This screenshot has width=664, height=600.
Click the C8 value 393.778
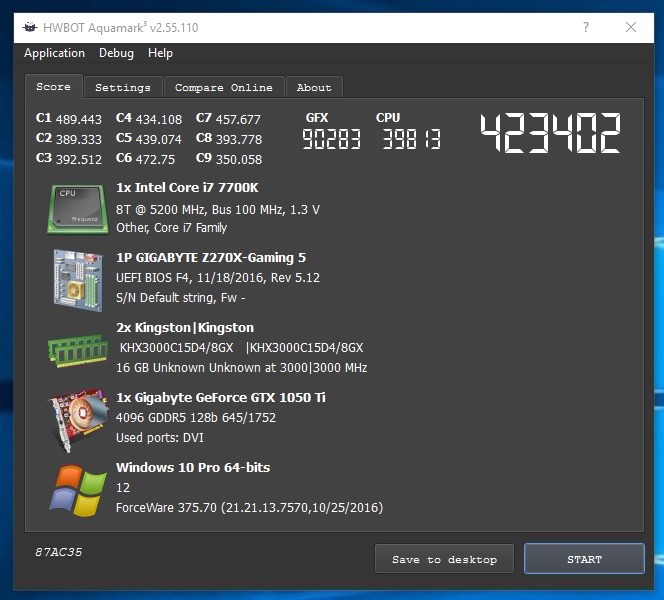(239, 139)
